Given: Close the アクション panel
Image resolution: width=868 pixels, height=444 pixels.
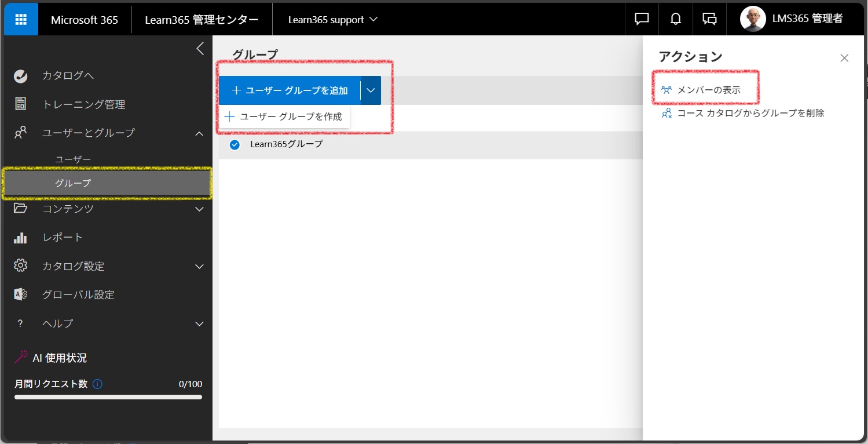Looking at the screenshot, I should click(844, 58).
